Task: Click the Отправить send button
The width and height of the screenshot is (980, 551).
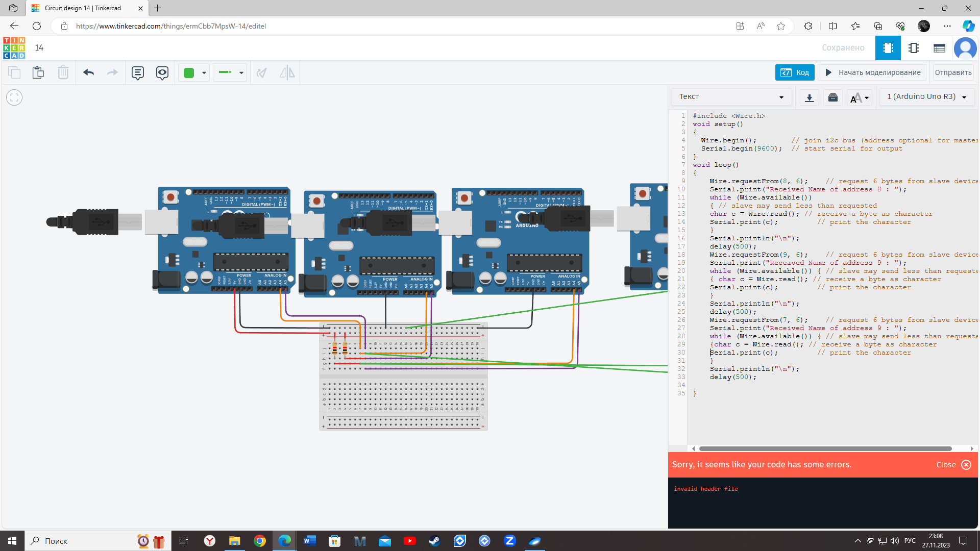Action: point(953,72)
